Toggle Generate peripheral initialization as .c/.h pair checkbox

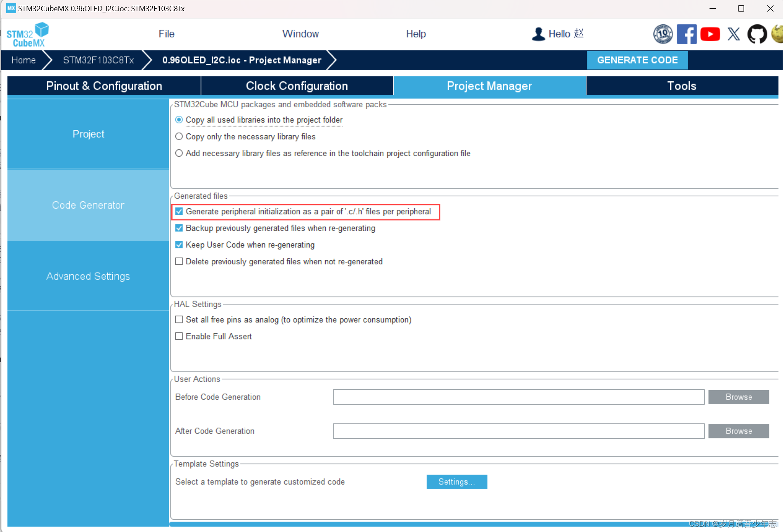(x=179, y=211)
